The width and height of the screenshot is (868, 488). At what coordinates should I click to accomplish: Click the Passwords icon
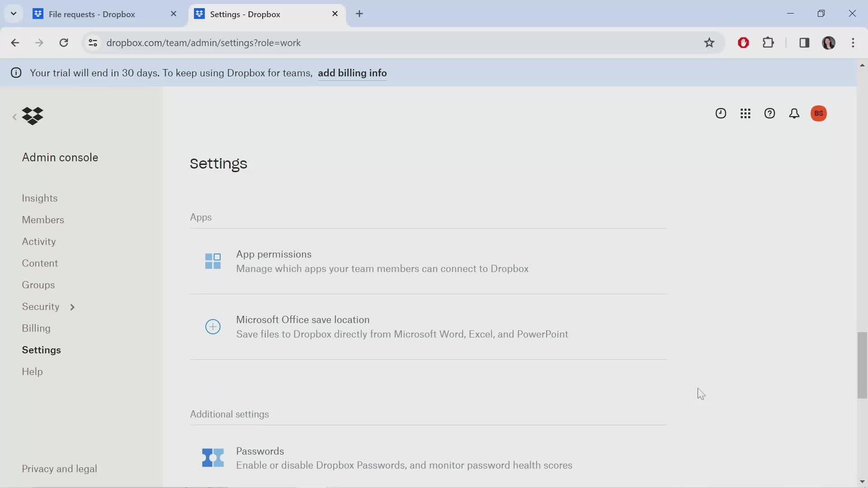213,458
